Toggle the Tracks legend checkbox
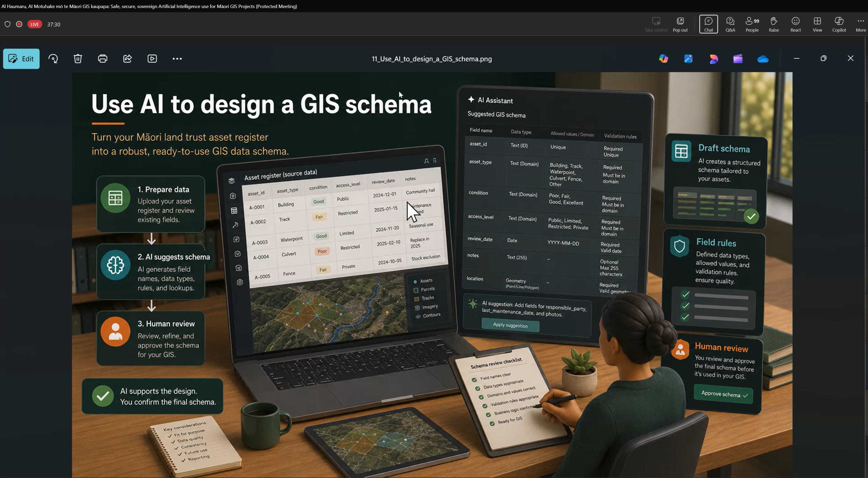Viewport: 868px width, 478px height. tap(417, 299)
